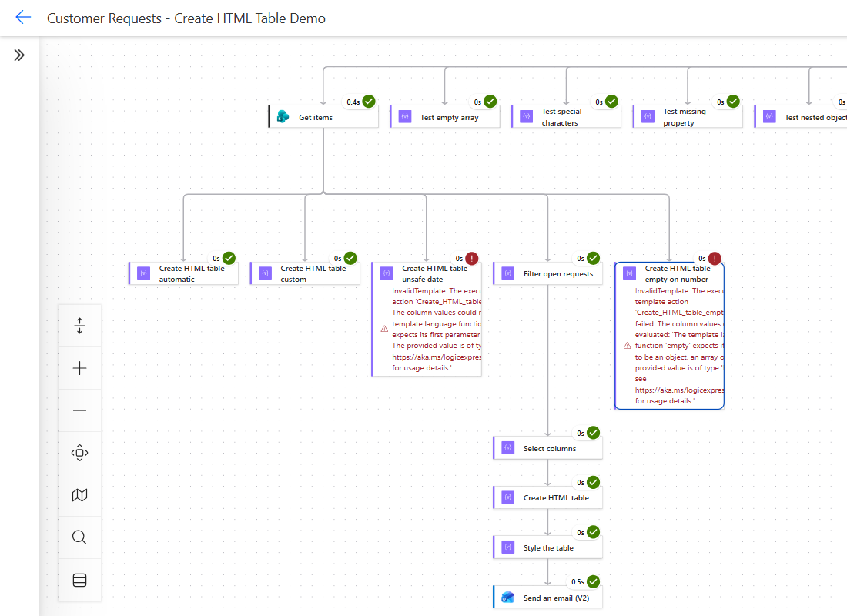
Task: Click green success check on Select columns
Action: pyautogui.click(x=593, y=433)
